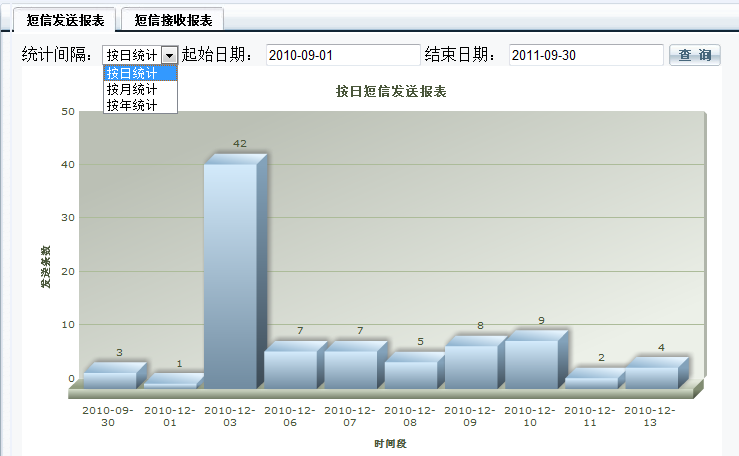Click the 2010-12-10 bar showing 9
Image resolution: width=739 pixels, height=456 pixels.
pyautogui.click(x=530, y=363)
